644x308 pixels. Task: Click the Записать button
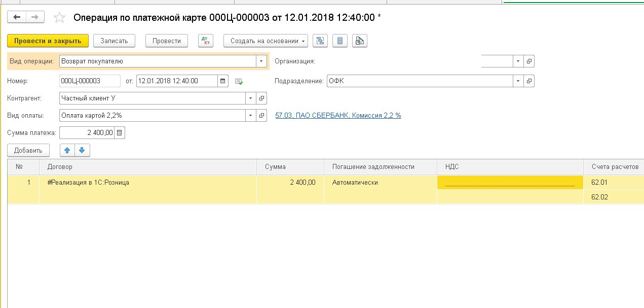114,41
